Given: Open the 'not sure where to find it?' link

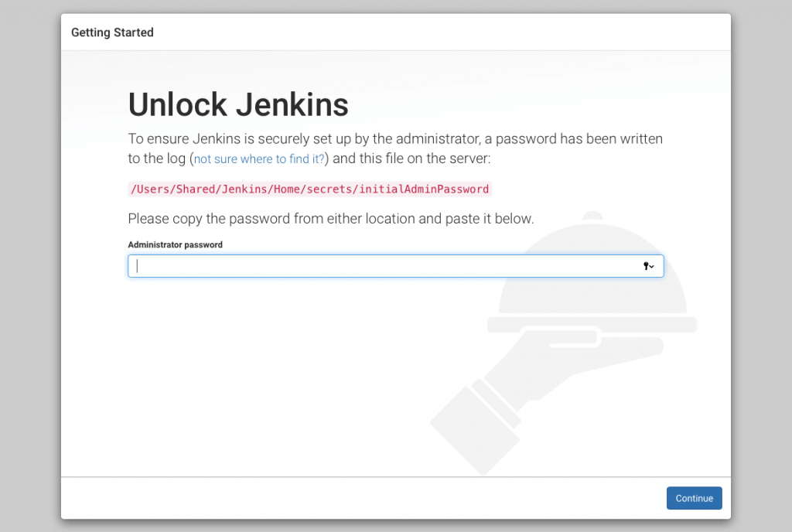Looking at the screenshot, I should click(x=260, y=159).
